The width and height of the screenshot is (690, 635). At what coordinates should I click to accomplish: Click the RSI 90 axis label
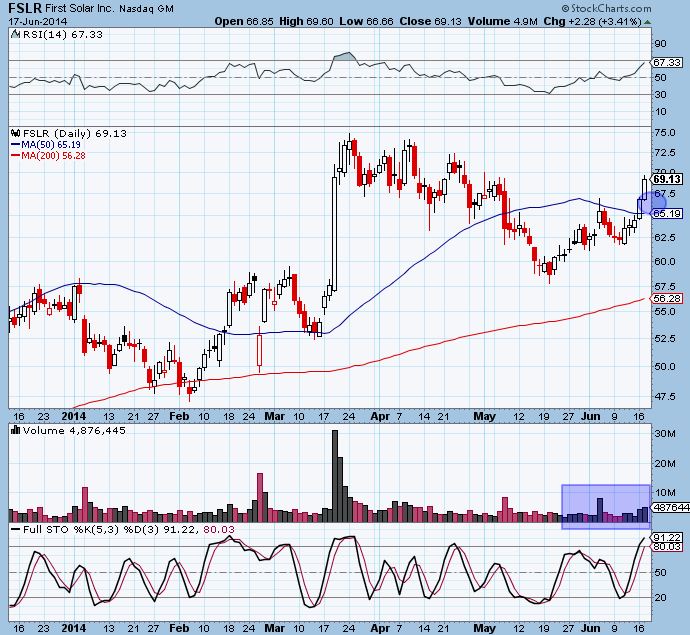click(661, 43)
